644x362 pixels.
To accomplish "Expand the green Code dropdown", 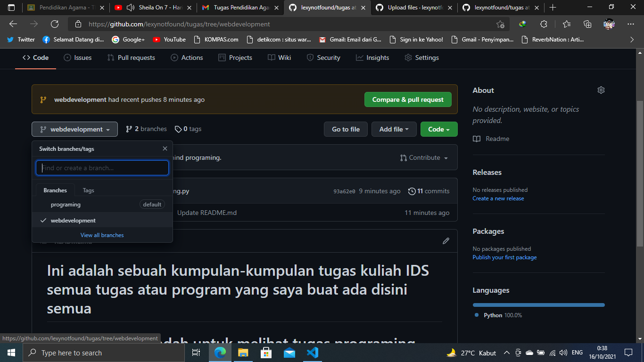I will tap(439, 129).
